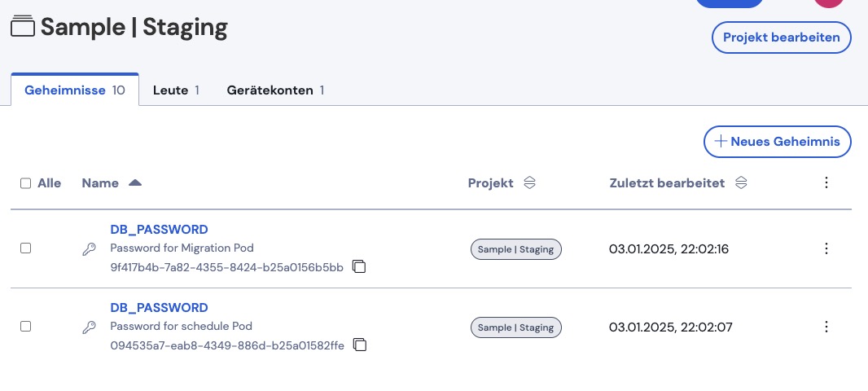Open the DB_PASSWORD link for Migration Pod
The image size is (868, 391).
click(x=159, y=229)
